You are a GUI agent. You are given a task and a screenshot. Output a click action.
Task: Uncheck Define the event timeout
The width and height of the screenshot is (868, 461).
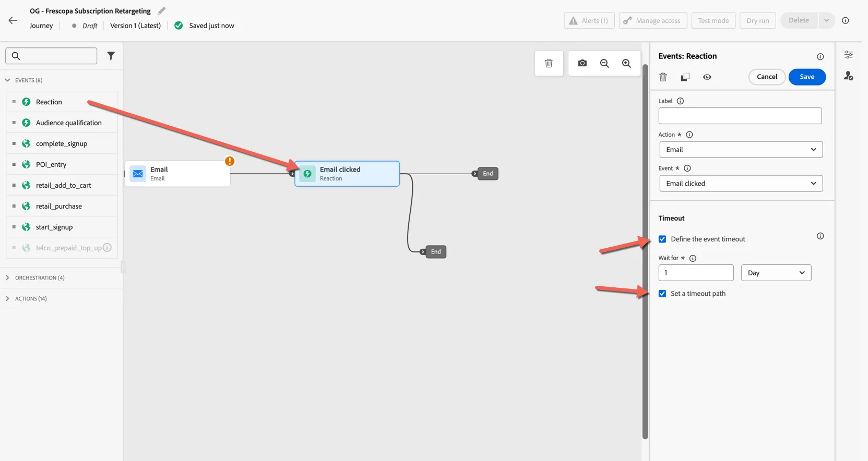click(x=662, y=239)
